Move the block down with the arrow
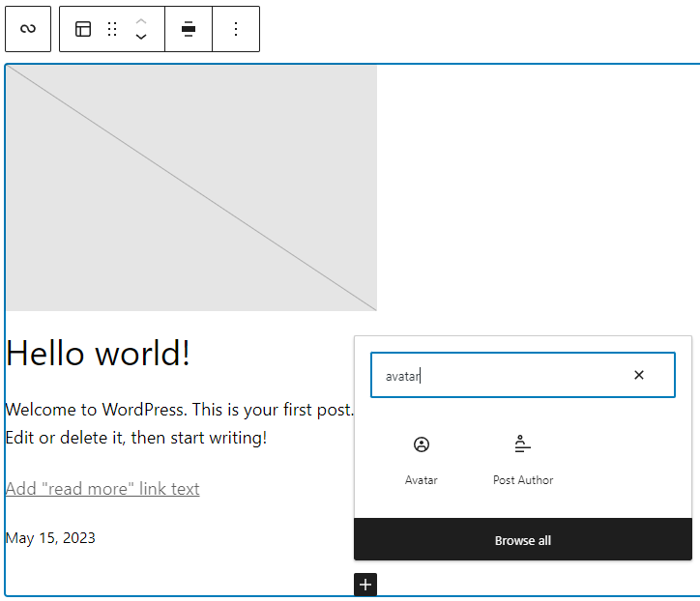Screen dimensions: 700x601 coord(141,37)
